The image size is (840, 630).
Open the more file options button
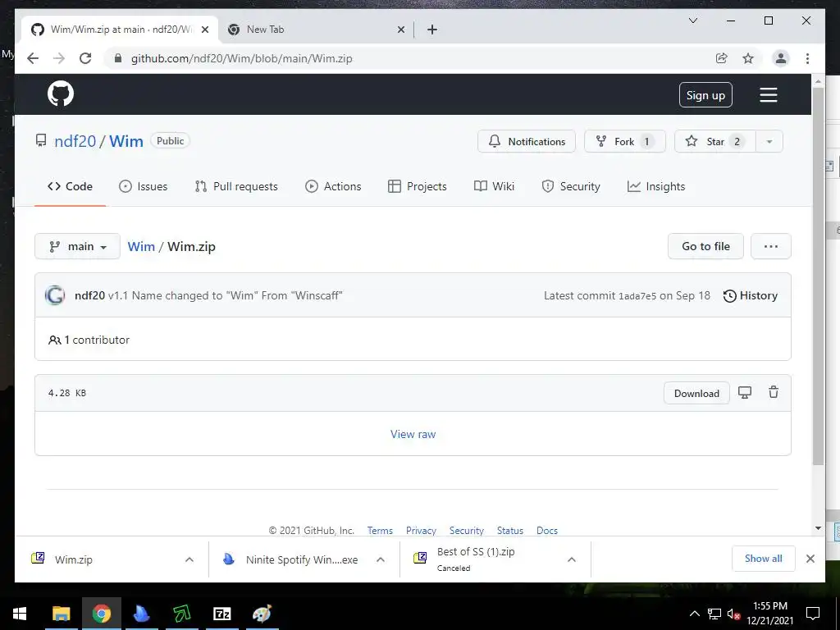click(771, 246)
